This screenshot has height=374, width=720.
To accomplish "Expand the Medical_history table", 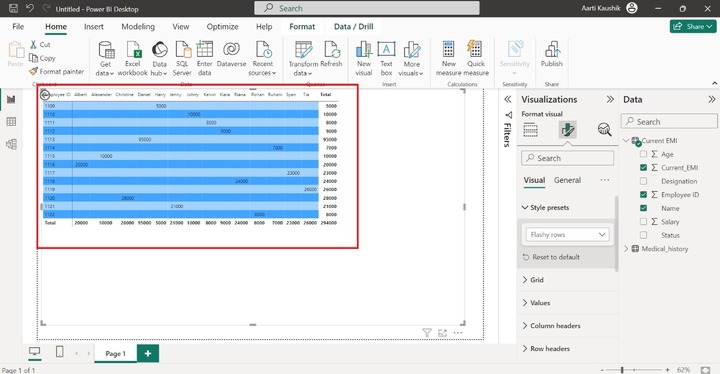I will [x=626, y=249].
